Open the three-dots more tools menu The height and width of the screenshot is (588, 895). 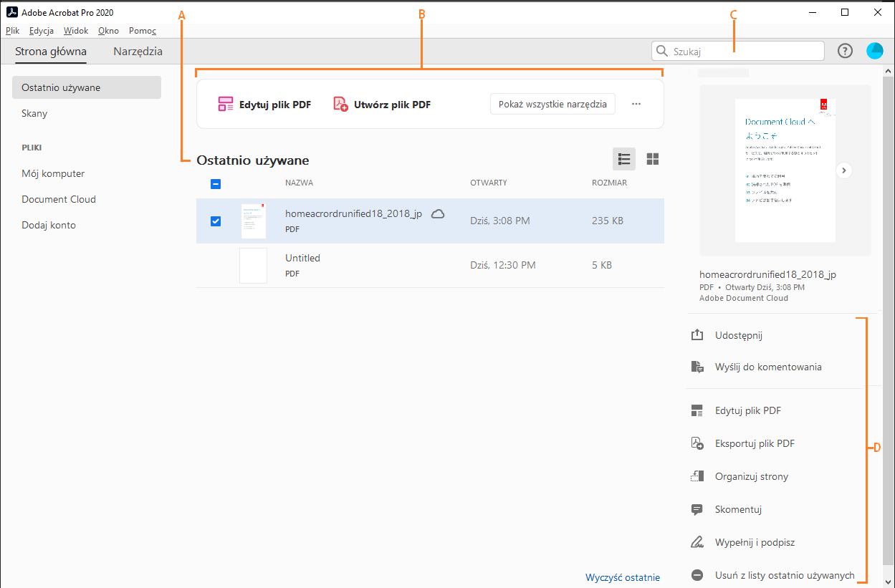click(636, 104)
